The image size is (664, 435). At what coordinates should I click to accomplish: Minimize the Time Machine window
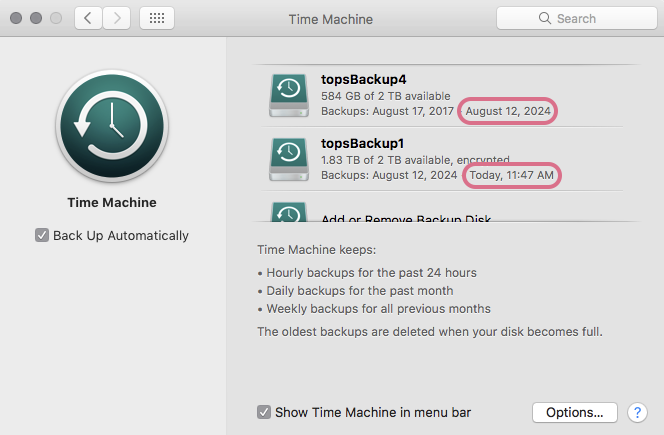(x=36, y=18)
